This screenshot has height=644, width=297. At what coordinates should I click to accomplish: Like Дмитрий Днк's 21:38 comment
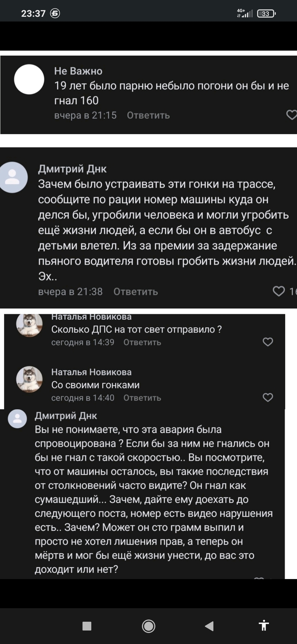tap(279, 291)
